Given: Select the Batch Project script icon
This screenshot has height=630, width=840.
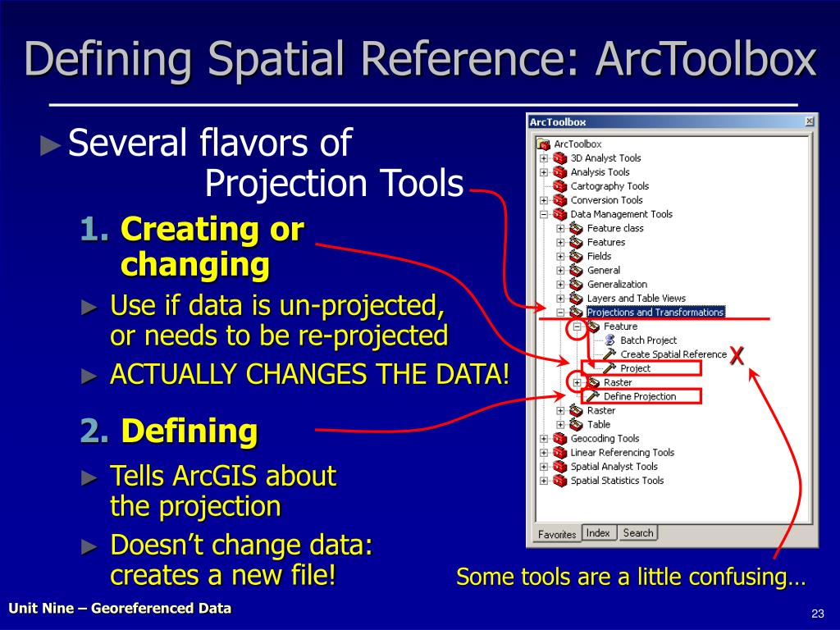Looking at the screenshot, I should 609,340.
